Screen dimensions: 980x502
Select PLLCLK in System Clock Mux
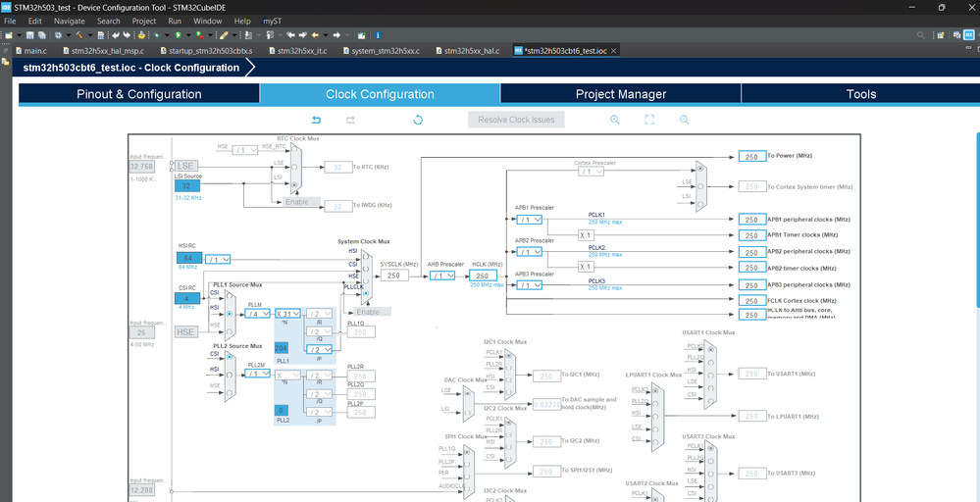[365, 293]
